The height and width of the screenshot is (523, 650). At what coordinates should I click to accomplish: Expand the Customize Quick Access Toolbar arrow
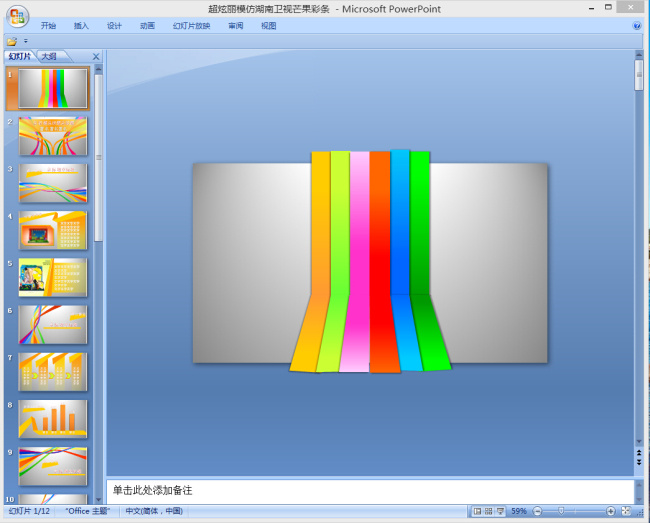tap(26, 41)
